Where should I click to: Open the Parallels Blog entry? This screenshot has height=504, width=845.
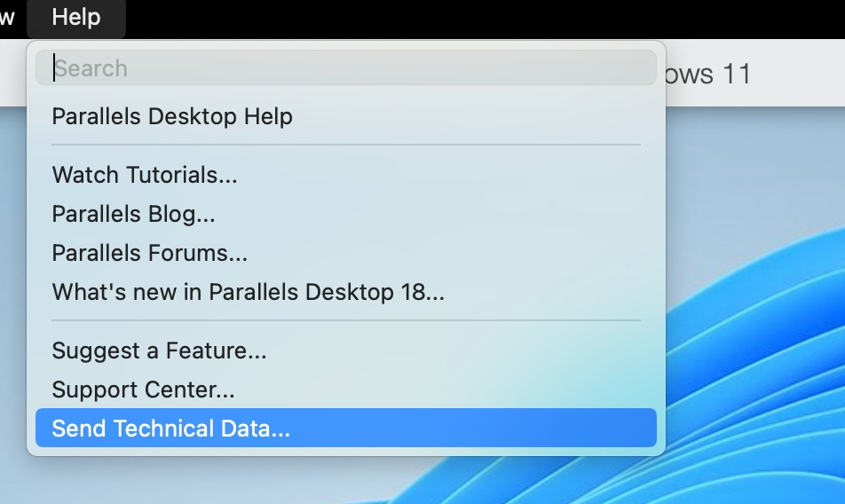pyautogui.click(x=134, y=214)
